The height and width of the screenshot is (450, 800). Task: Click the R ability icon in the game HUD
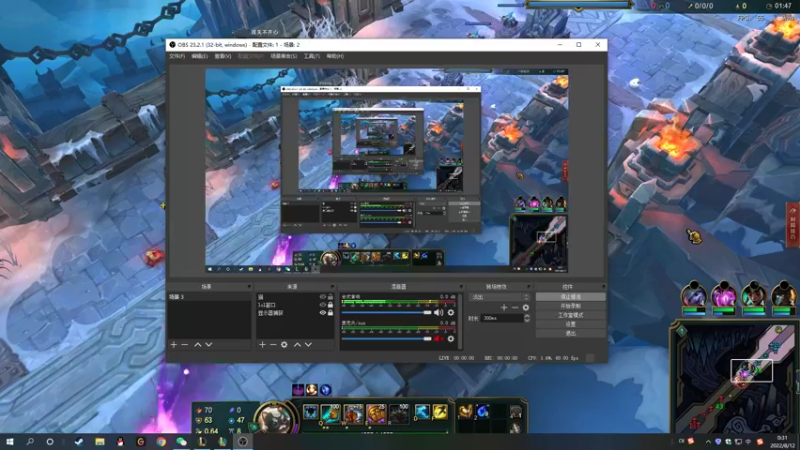(x=399, y=413)
